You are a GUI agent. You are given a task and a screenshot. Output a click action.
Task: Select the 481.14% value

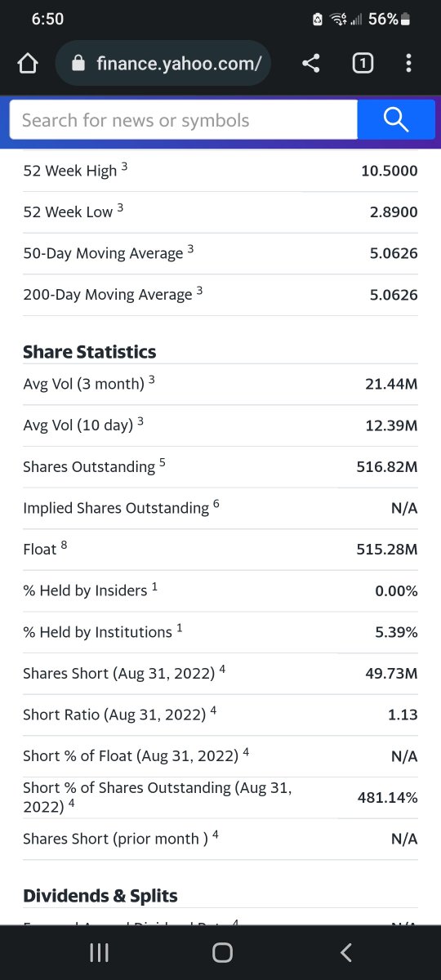point(388,798)
